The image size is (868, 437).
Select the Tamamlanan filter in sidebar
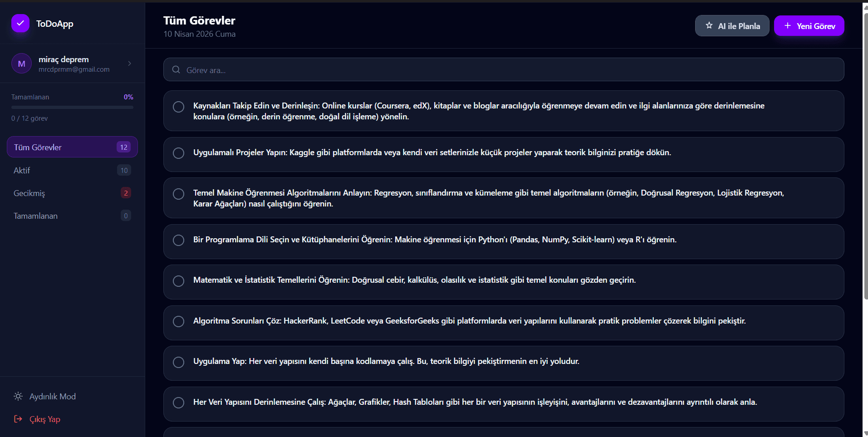[72, 216]
